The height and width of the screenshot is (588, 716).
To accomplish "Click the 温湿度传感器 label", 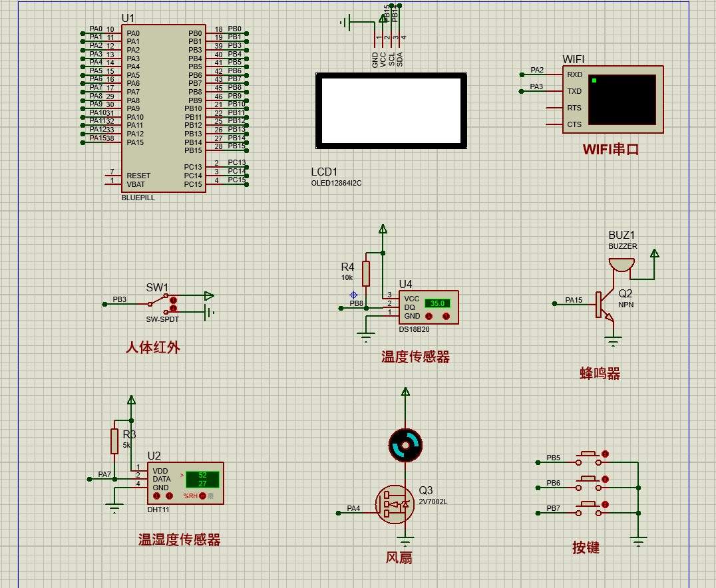I will tap(180, 539).
